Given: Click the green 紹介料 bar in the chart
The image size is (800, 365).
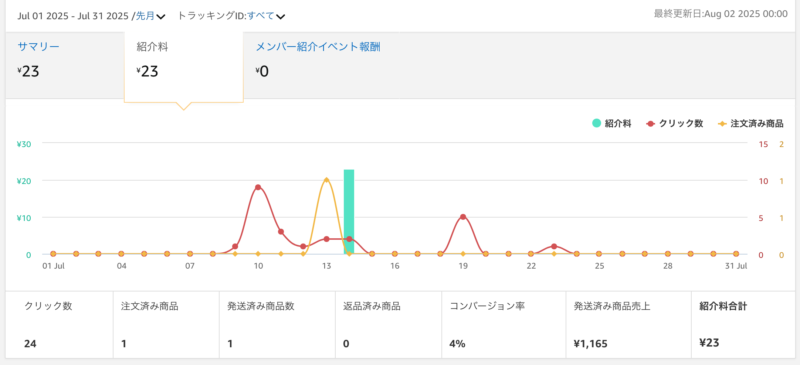Looking at the screenshot, I should [349, 211].
